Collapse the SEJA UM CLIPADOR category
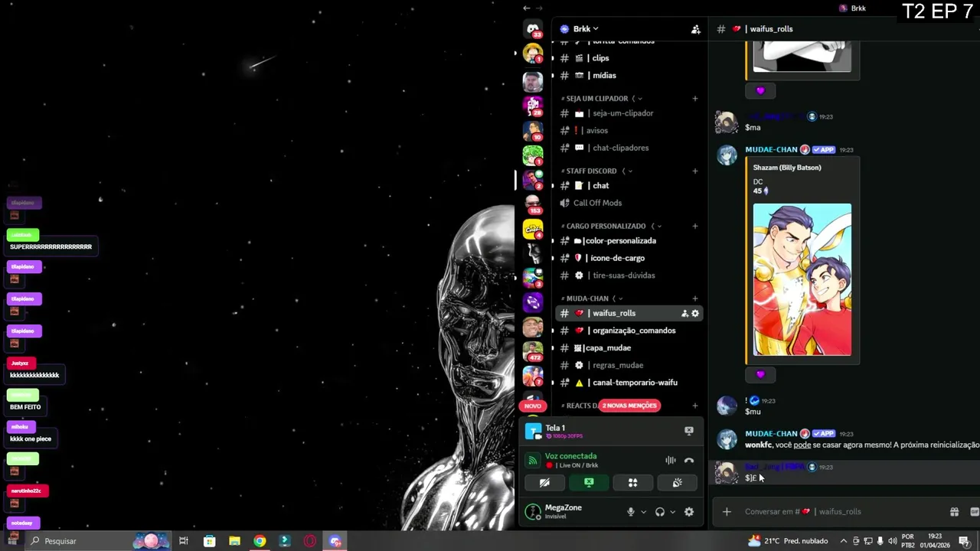This screenshot has height=551, width=980. pos(597,98)
